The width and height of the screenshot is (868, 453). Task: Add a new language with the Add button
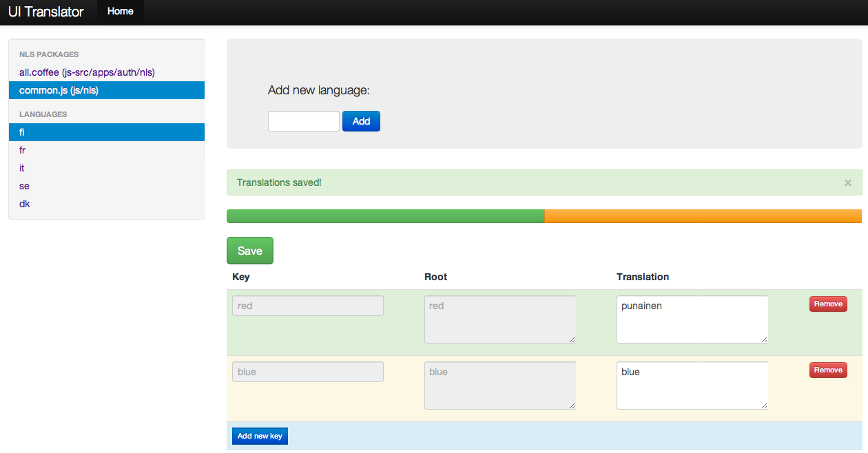click(361, 121)
